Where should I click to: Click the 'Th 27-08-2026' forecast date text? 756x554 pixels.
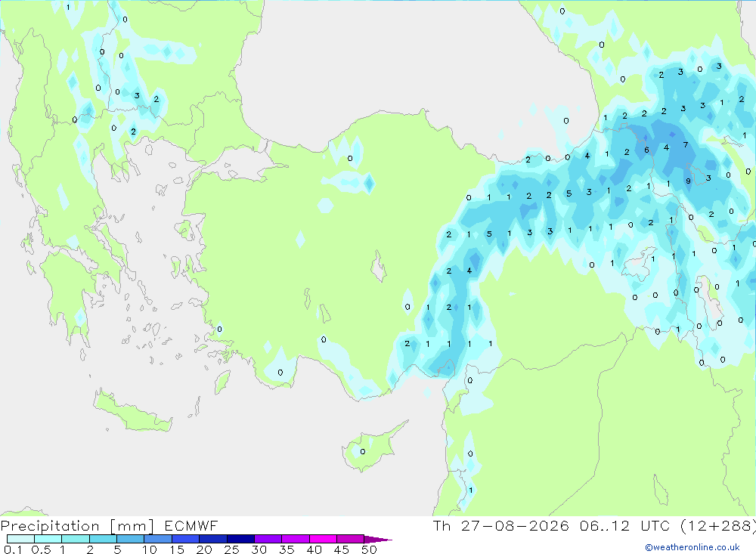[x=501, y=526]
